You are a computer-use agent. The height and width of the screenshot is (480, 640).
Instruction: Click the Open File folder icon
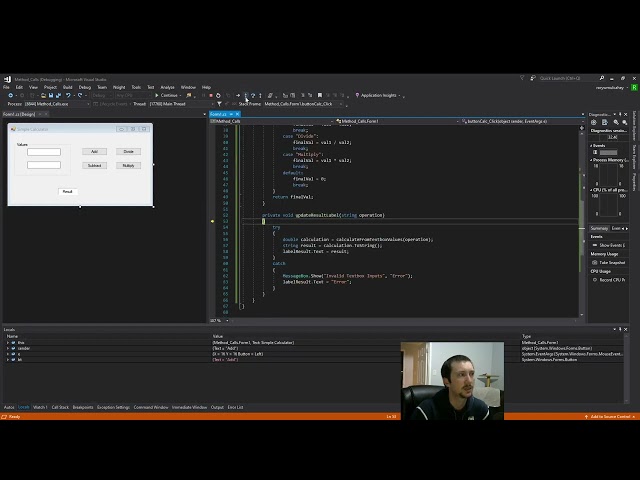pos(43,96)
